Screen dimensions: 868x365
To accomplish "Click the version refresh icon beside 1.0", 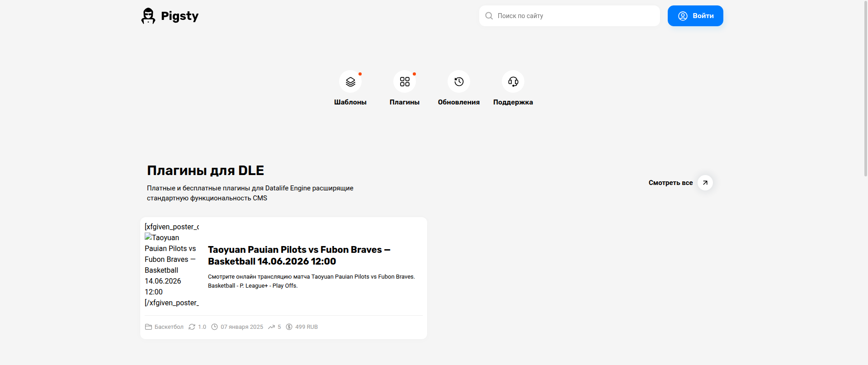I will click(x=192, y=327).
